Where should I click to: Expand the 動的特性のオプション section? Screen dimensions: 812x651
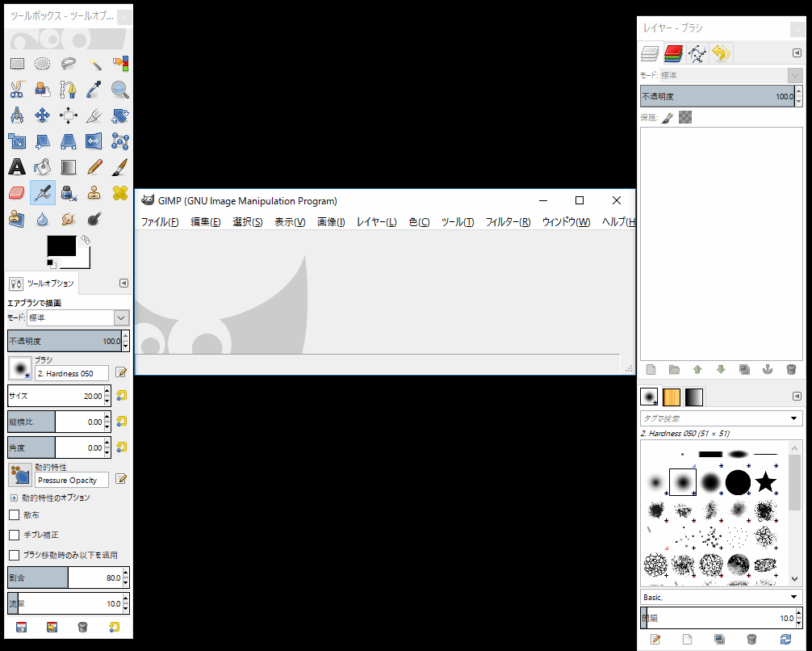point(14,498)
